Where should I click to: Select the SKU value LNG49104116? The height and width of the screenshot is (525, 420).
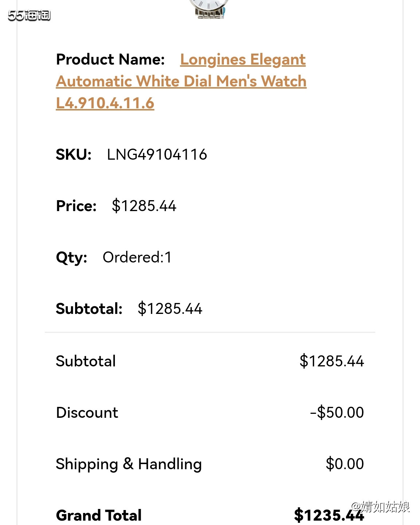[x=157, y=155]
